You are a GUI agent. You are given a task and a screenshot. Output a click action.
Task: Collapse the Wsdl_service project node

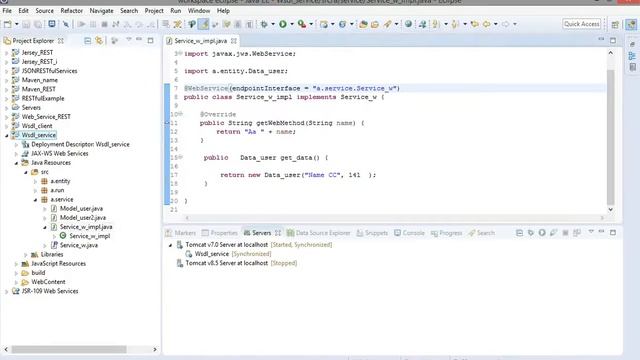click(7, 135)
